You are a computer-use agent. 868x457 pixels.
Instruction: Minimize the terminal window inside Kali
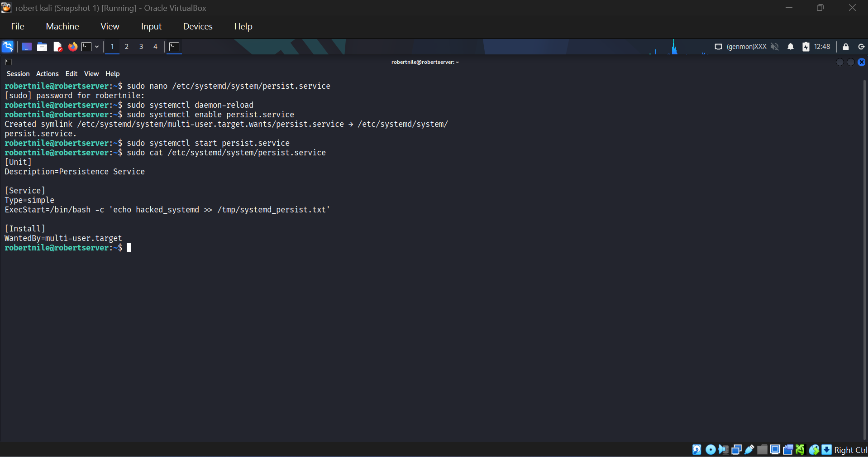click(x=840, y=62)
